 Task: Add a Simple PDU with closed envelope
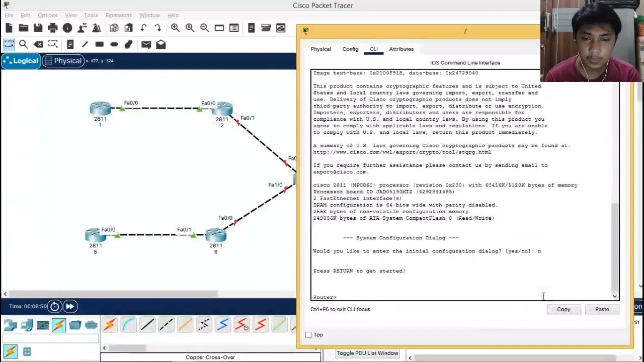pyautogui.click(x=146, y=45)
